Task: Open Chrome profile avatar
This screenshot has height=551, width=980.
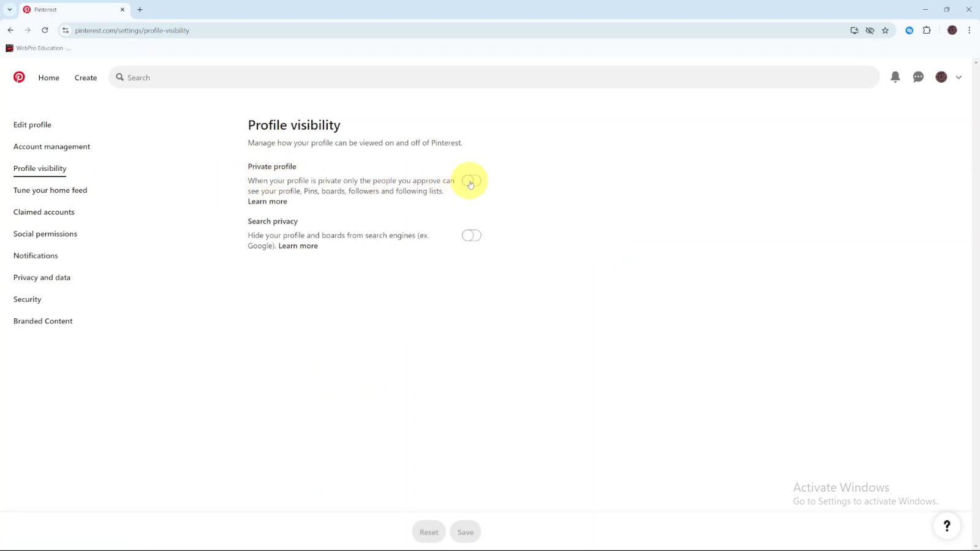Action: pos(952,30)
